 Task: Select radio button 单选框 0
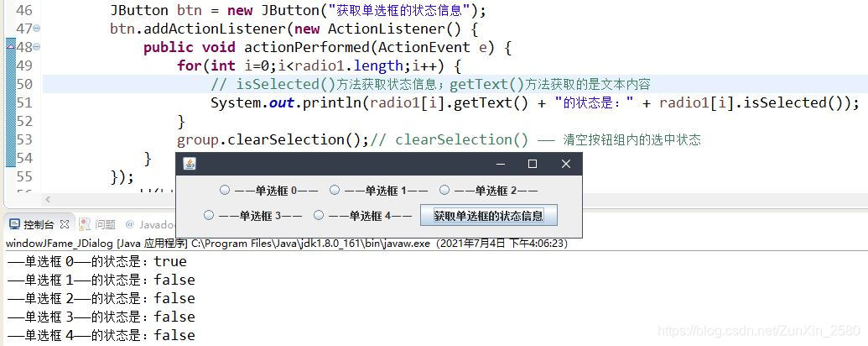click(x=224, y=190)
